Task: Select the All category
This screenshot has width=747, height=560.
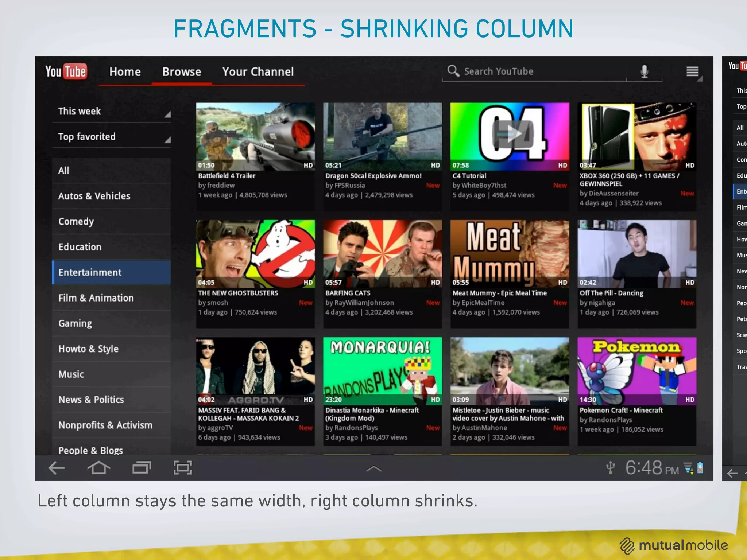Action: pos(112,170)
